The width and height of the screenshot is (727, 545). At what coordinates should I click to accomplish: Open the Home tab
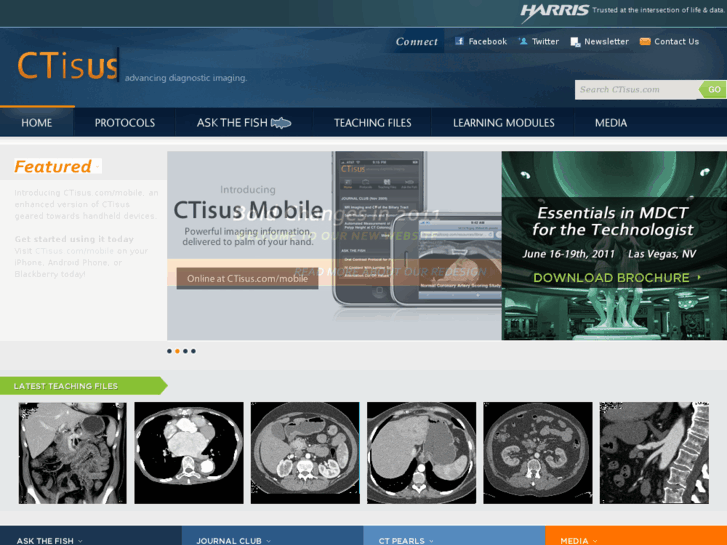(x=37, y=123)
